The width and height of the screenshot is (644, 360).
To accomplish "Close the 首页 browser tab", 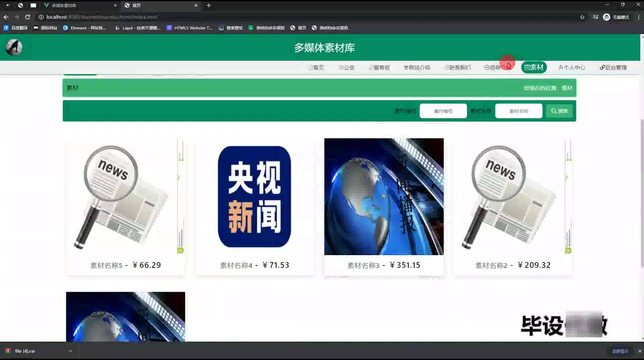I will point(196,5).
